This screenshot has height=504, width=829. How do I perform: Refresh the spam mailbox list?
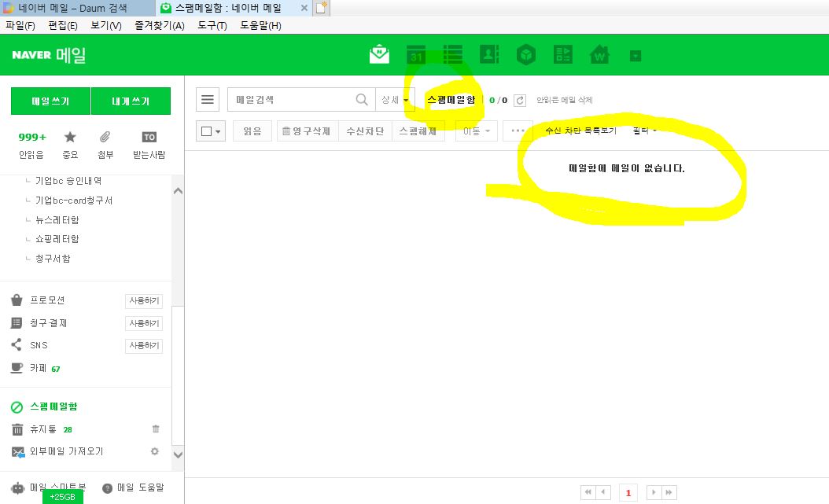pos(520,101)
